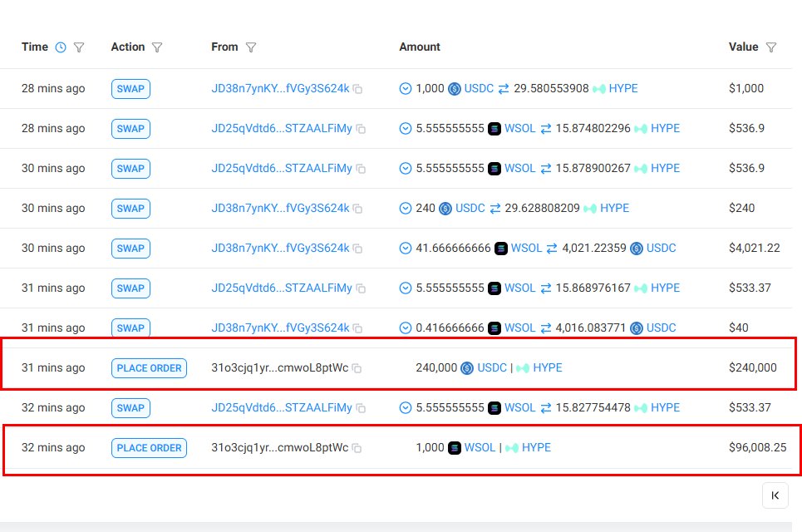The image size is (802, 532).
Task: Open the Value column filter funnel
Action: pos(770,47)
